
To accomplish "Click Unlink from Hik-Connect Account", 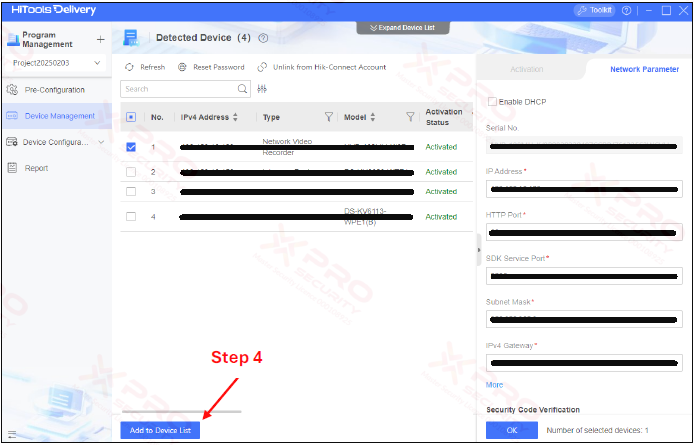I will click(322, 67).
